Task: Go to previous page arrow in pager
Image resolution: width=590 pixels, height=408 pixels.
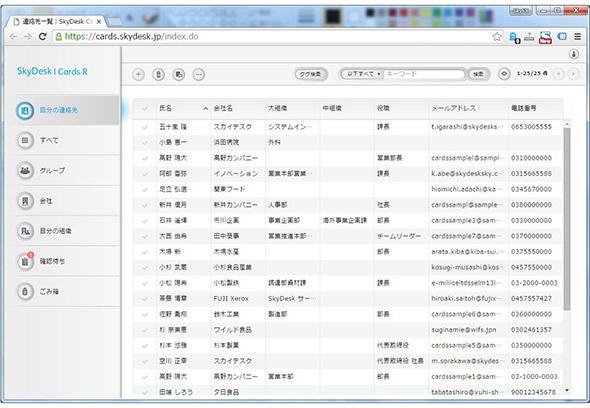Action: point(558,74)
